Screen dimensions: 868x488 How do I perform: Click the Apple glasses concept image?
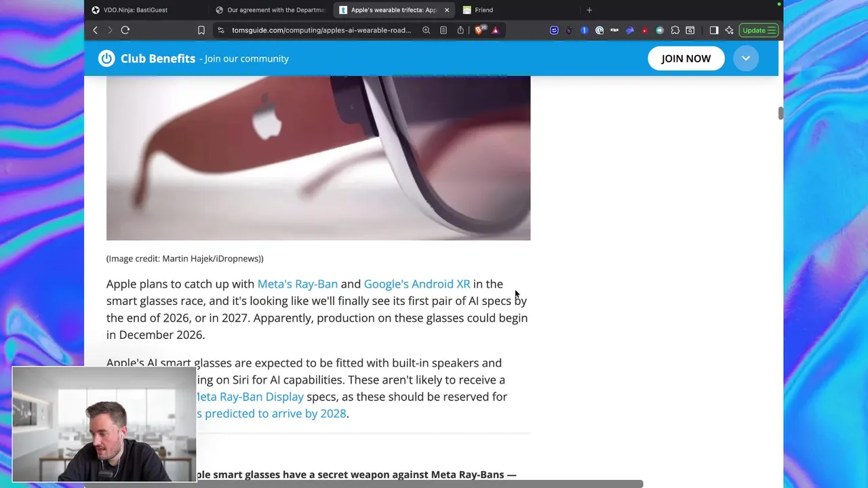pos(318,158)
